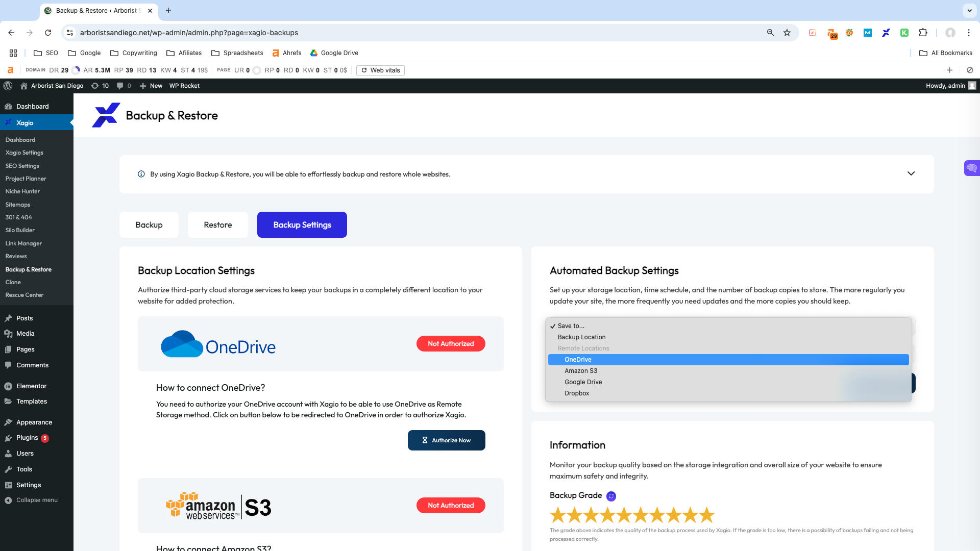Collapse the WordPress sidebar menu

(x=32, y=500)
